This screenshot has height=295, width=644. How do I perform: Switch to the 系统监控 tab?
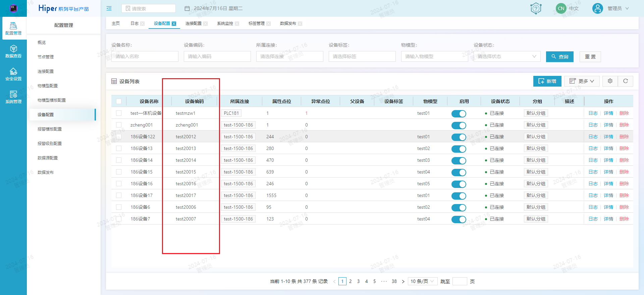[225, 23]
